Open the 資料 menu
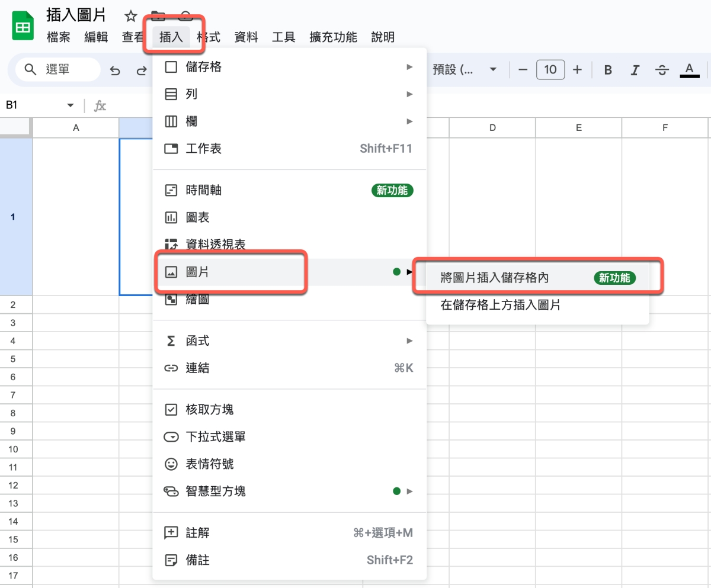711x588 pixels. coord(246,37)
